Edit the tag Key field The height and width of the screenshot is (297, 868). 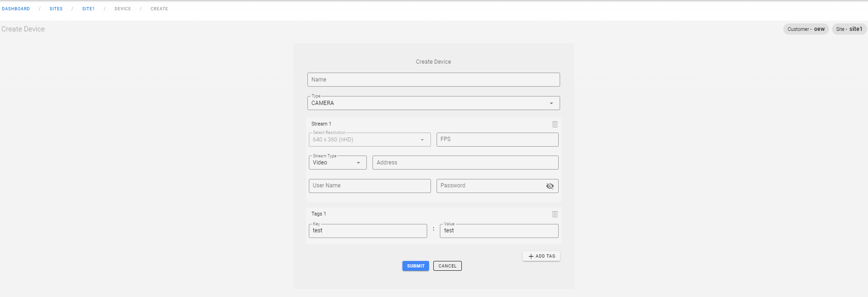point(367,231)
